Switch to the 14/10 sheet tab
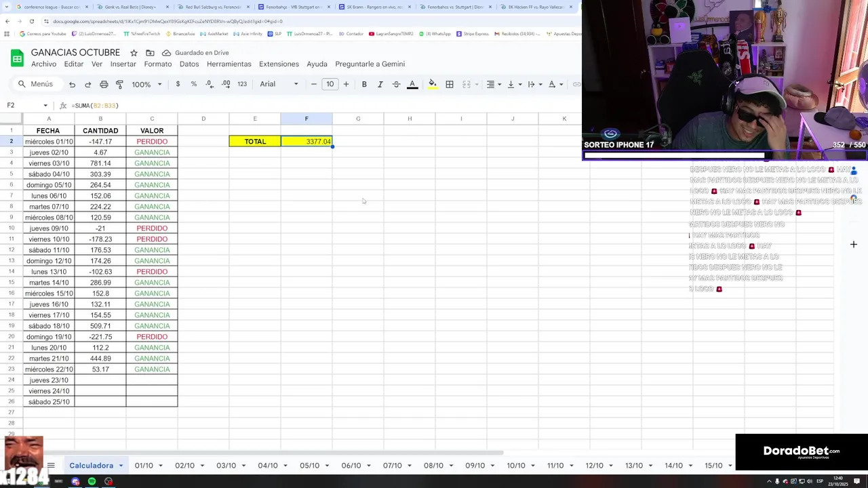Screen dimensions: 868x488 click(x=673, y=466)
